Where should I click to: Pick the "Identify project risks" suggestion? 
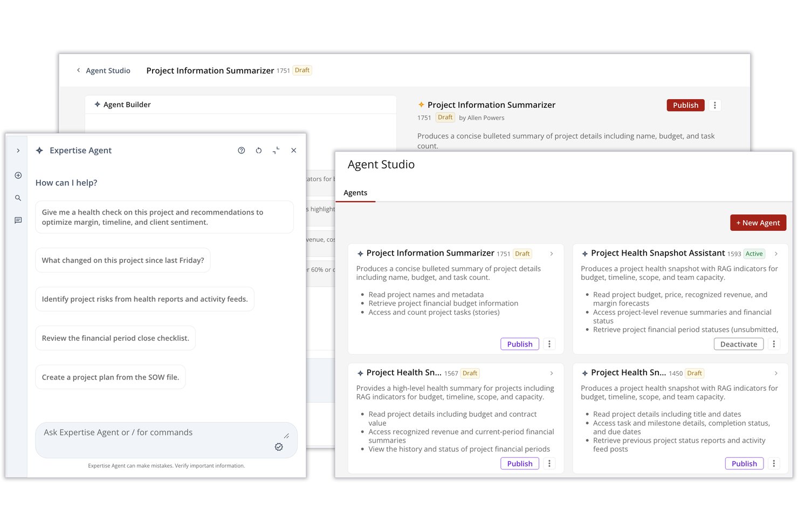145,299
